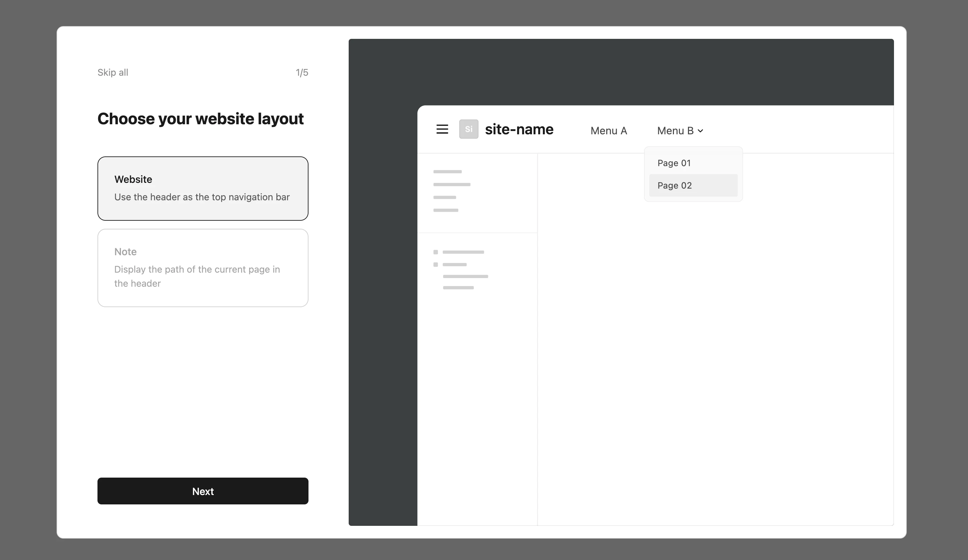This screenshot has width=968, height=560.
Task: Click the Skip all link
Action: click(x=113, y=73)
